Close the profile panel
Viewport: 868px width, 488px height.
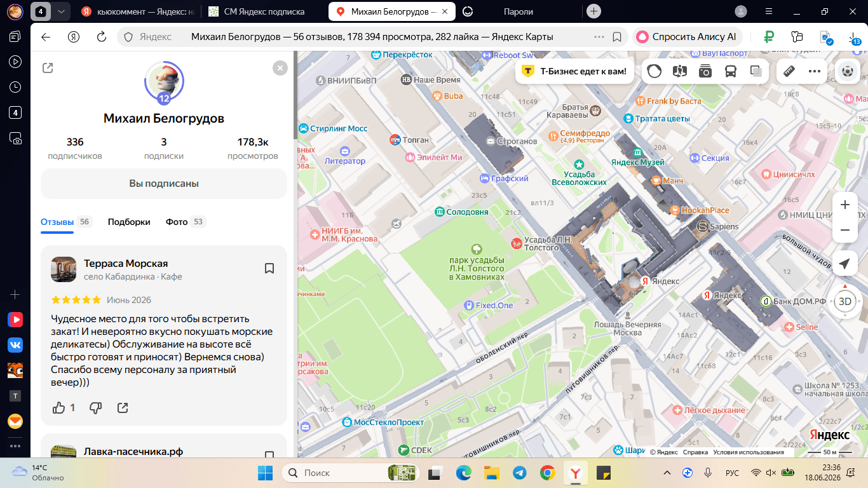280,68
